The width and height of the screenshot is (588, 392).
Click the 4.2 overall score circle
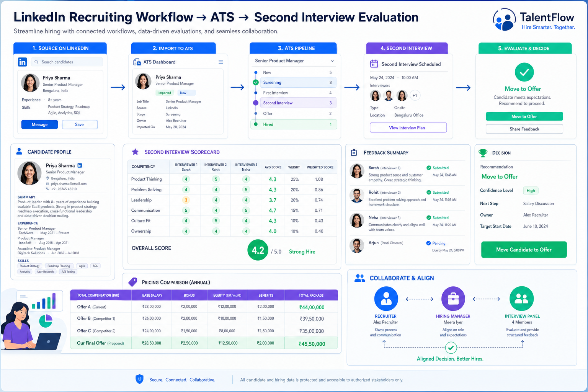click(258, 250)
